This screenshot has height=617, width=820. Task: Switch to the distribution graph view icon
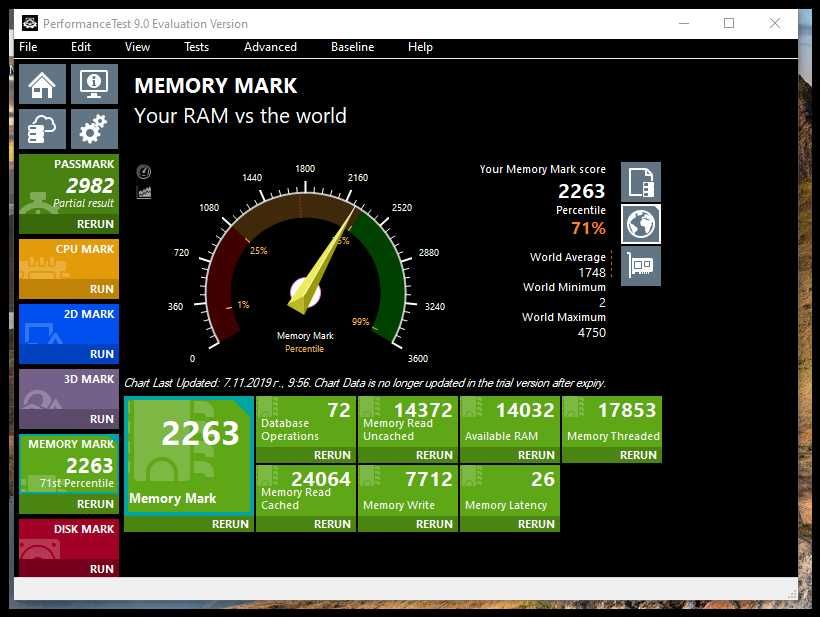tap(144, 192)
